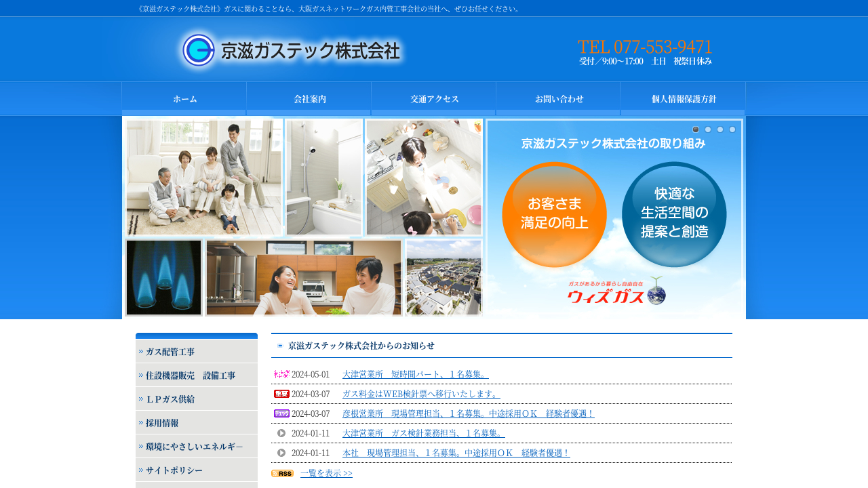Image resolution: width=868 pixels, height=488 pixels.
Task: Open the 会社案内 navigation tab
Action: click(309, 99)
